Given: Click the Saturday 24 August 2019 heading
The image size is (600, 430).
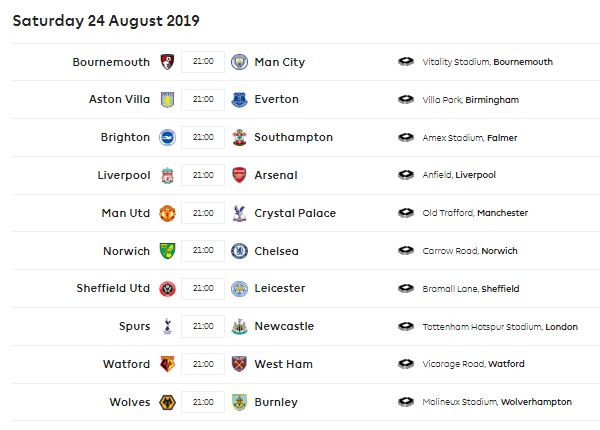Looking at the screenshot, I should [x=106, y=21].
